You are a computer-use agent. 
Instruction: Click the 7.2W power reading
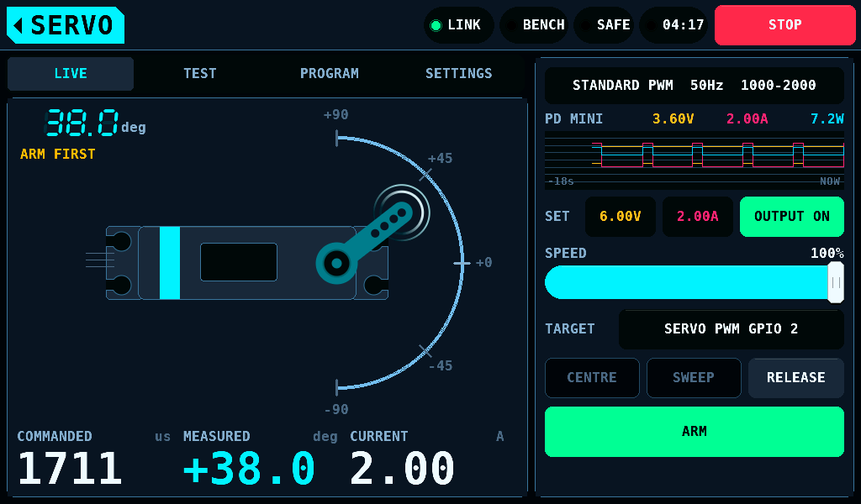(x=827, y=119)
